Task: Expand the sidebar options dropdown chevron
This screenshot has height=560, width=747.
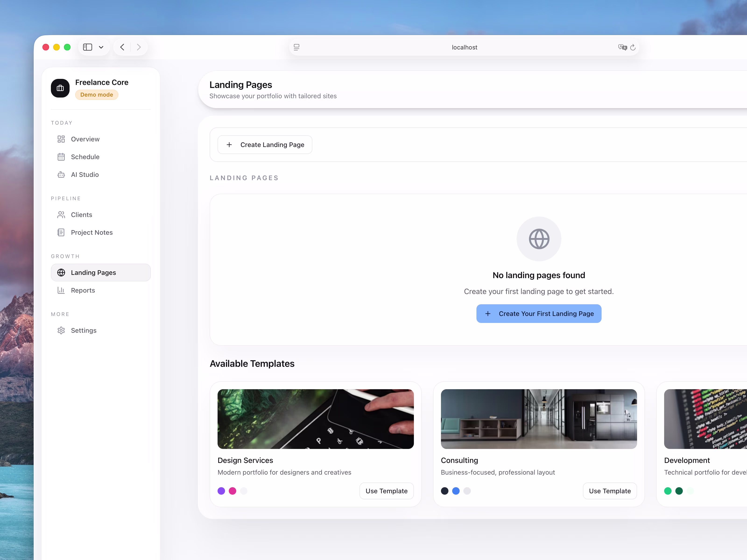Action: (101, 47)
